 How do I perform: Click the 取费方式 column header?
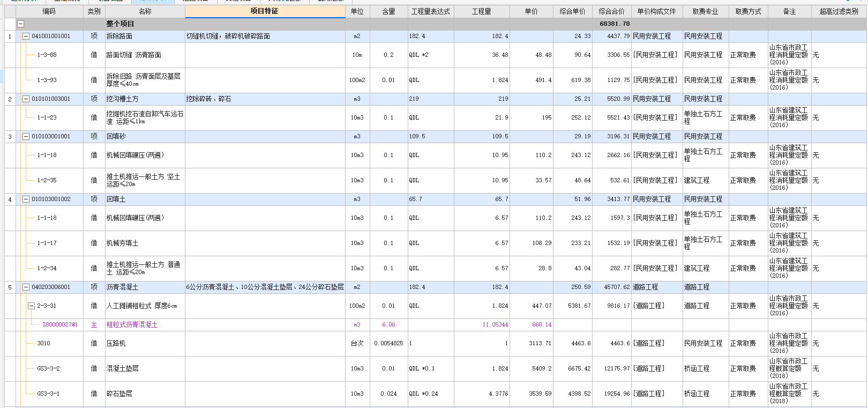tap(749, 11)
